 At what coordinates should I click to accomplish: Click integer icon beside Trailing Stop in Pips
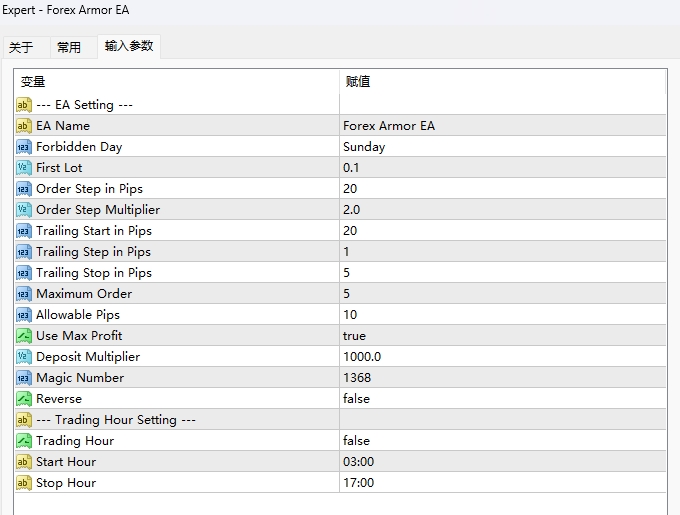click(24, 273)
